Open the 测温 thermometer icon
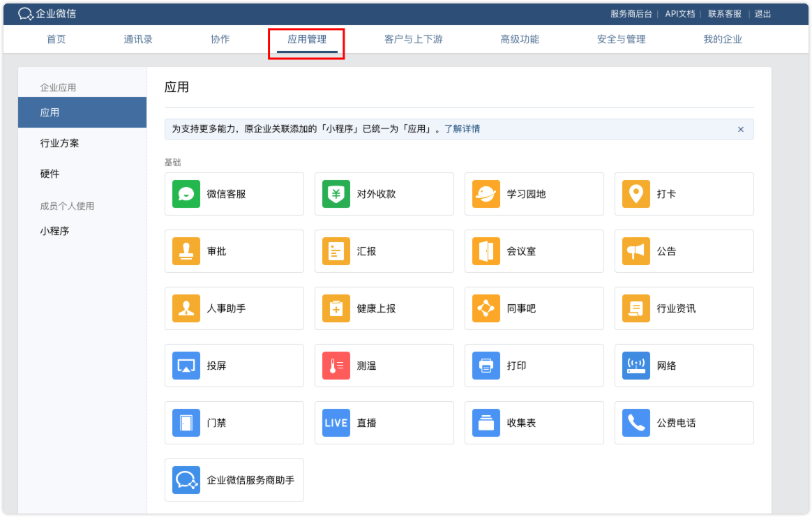This screenshot has height=517, width=812. (336, 366)
